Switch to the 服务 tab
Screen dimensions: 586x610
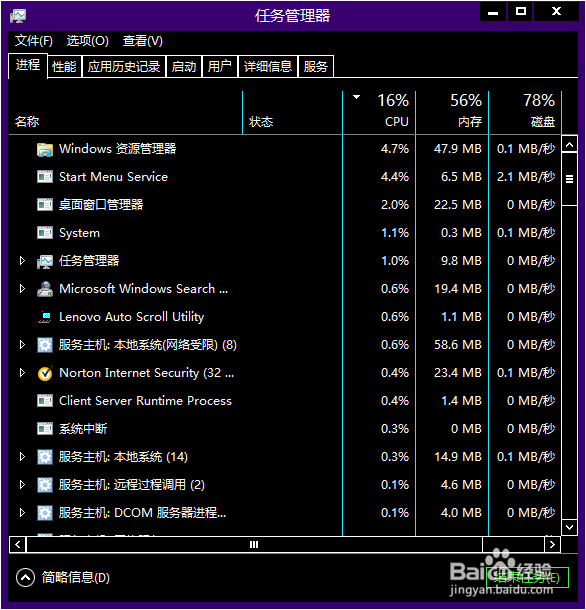point(316,67)
